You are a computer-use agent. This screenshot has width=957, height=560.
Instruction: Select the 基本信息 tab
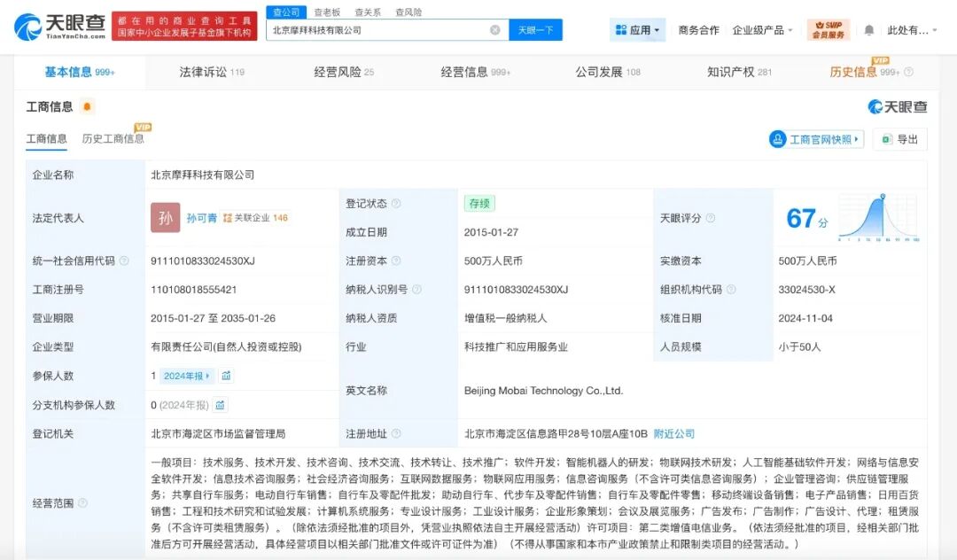80,72
